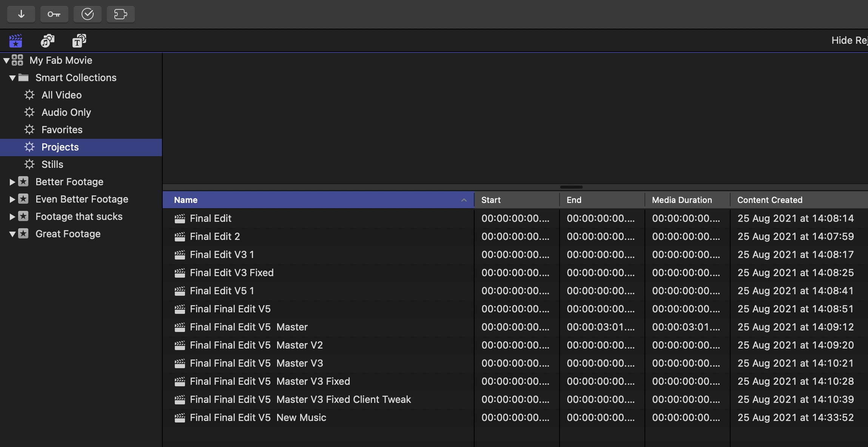Select the Projects smart collection
The image size is (868, 447).
(81, 147)
